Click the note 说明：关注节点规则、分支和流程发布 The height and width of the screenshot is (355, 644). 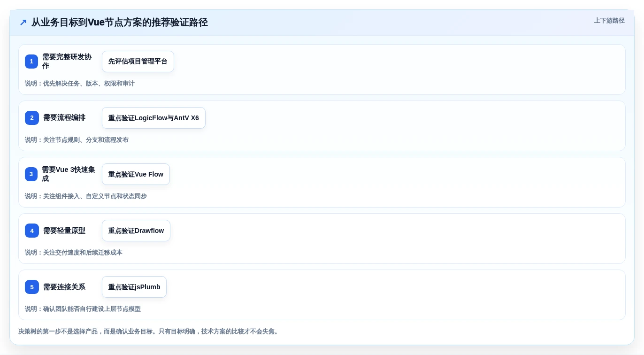pyautogui.click(x=77, y=140)
